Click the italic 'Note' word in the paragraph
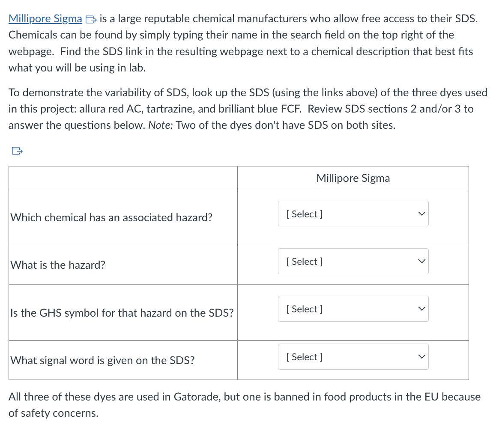The image size is (493, 448). coord(159,125)
